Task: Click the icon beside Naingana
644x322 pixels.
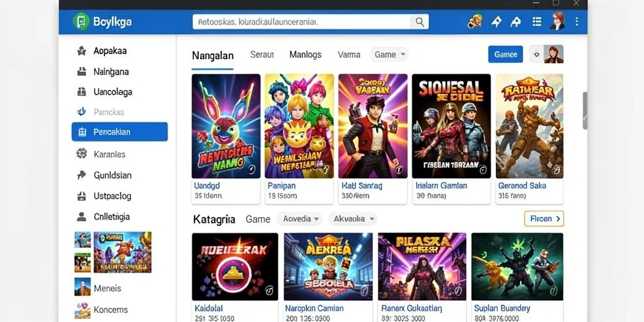Action: [82, 72]
